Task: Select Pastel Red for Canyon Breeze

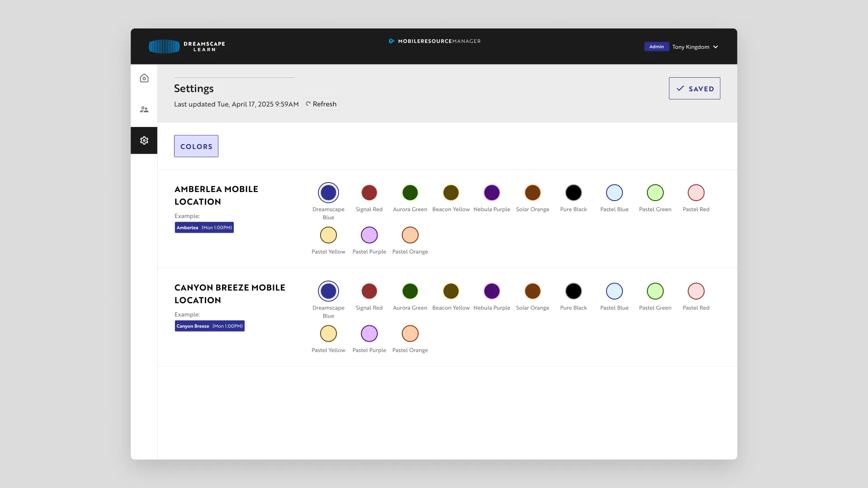Action: (x=696, y=291)
